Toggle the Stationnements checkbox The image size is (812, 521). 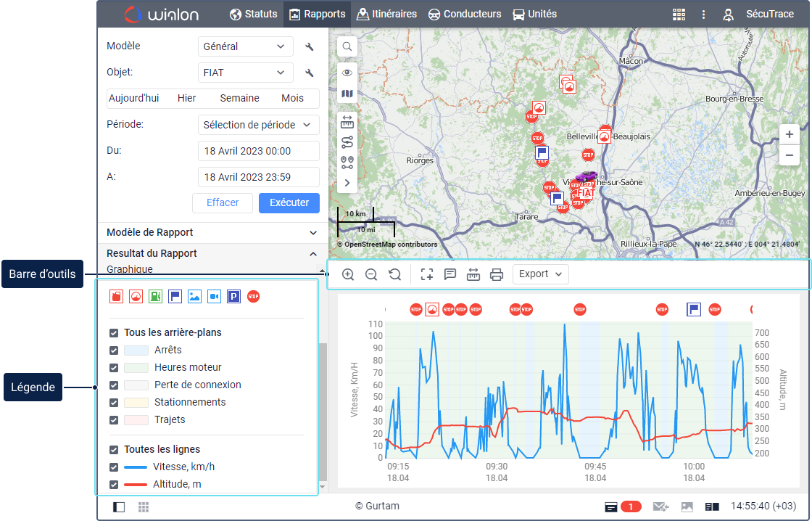pyautogui.click(x=114, y=403)
